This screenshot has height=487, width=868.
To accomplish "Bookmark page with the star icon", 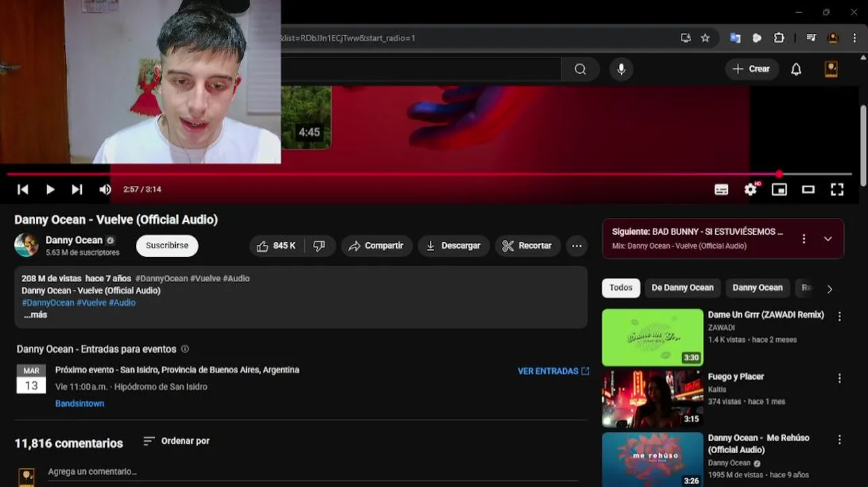I will (x=705, y=38).
